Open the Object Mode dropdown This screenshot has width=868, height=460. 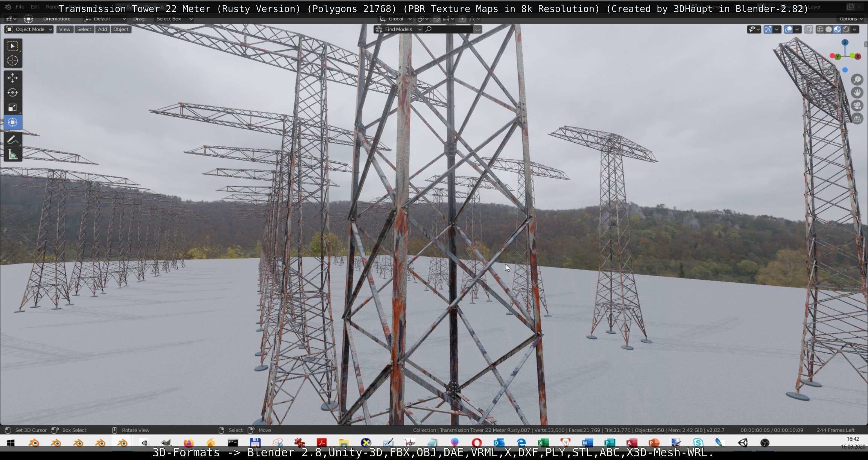[x=29, y=29]
